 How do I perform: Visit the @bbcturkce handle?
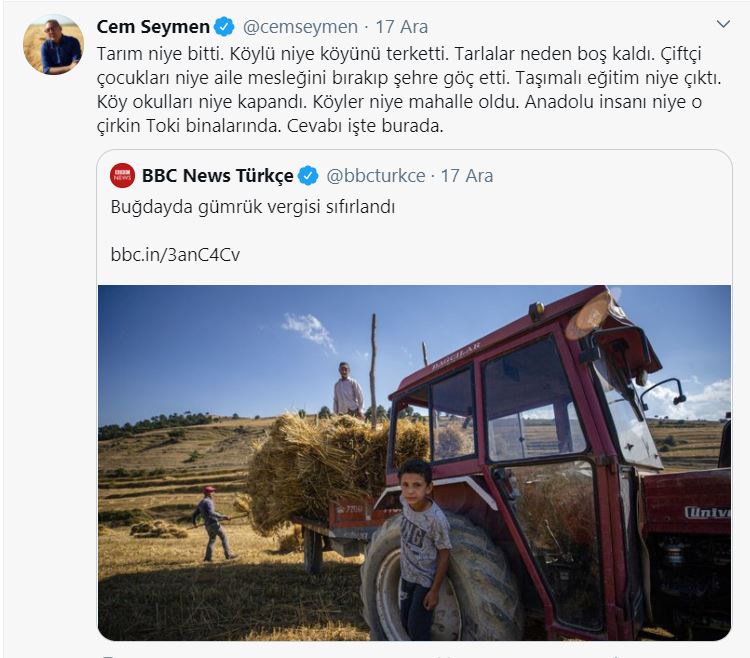click(376, 176)
